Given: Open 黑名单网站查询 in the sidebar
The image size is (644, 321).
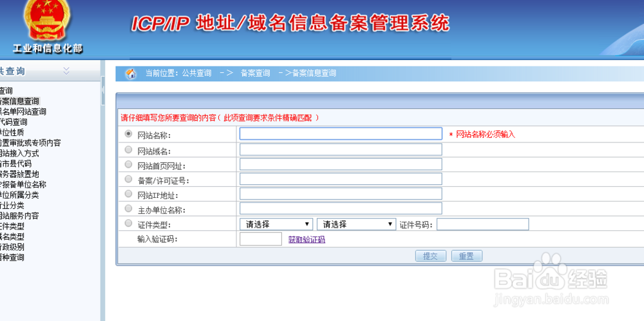Looking at the screenshot, I should (x=23, y=112).
